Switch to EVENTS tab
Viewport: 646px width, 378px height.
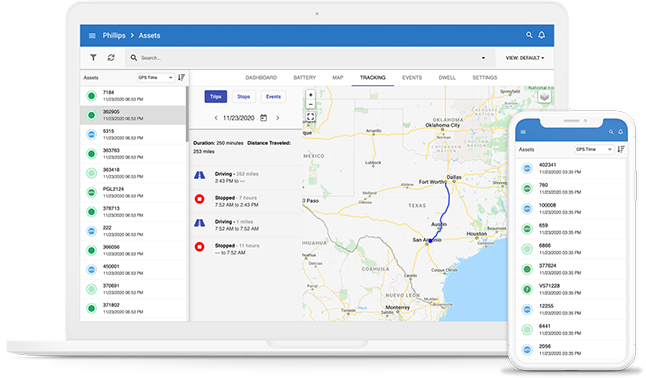(x=412, y=77)
